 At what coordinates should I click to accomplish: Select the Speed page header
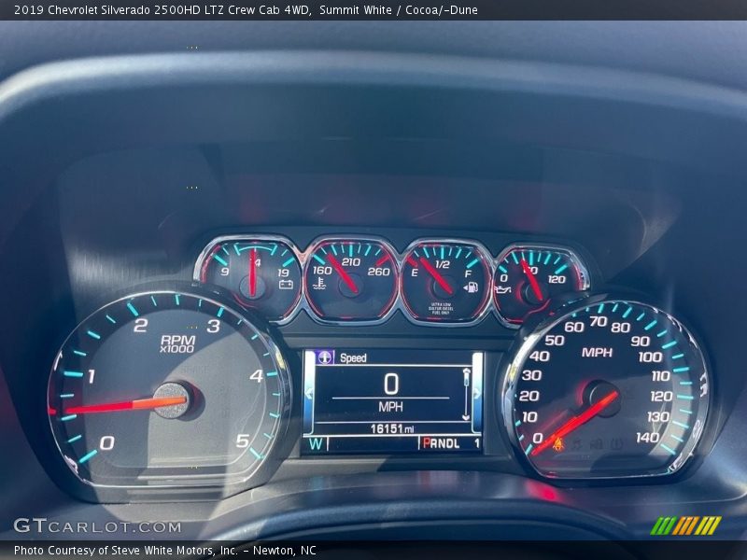coord(353,357)
